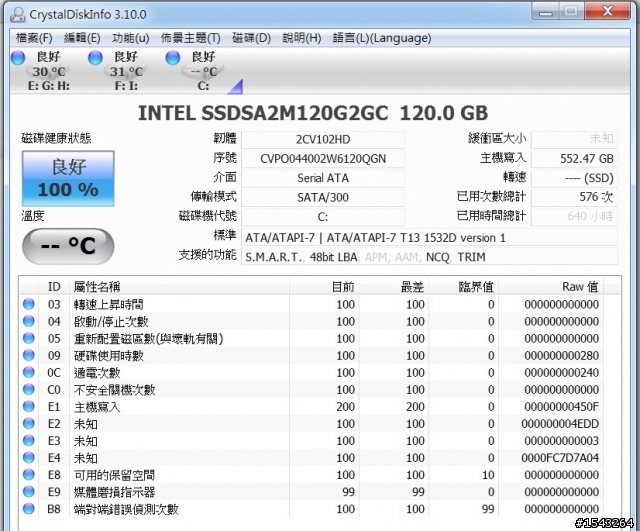Open the 磁碟(D) menu

[251, 38]
